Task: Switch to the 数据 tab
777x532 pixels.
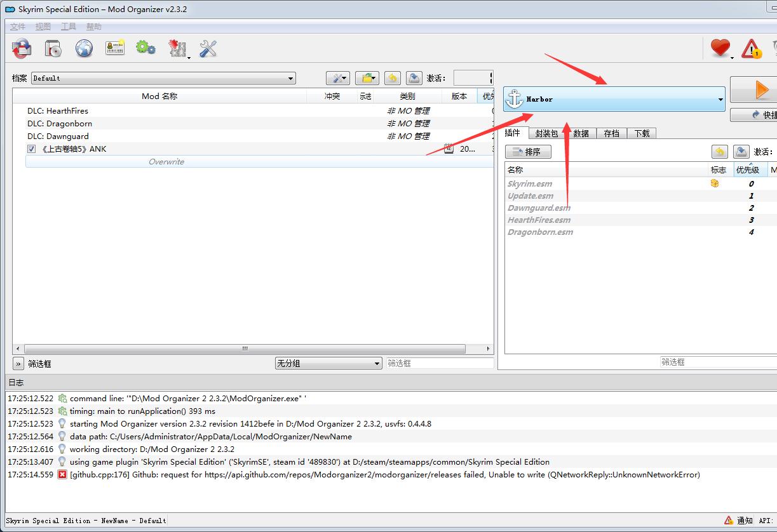Action: coord(581,133)
